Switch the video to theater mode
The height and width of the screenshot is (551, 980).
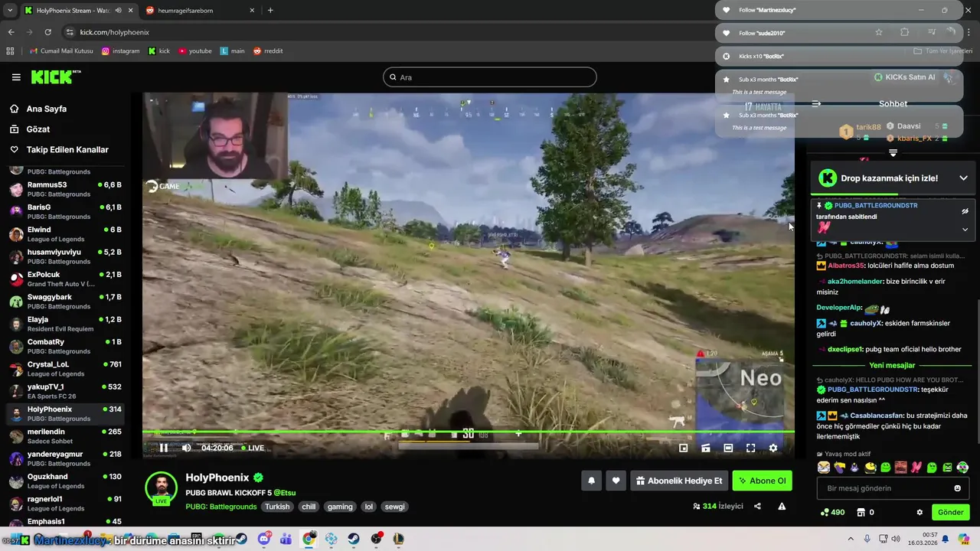(728, 448)
